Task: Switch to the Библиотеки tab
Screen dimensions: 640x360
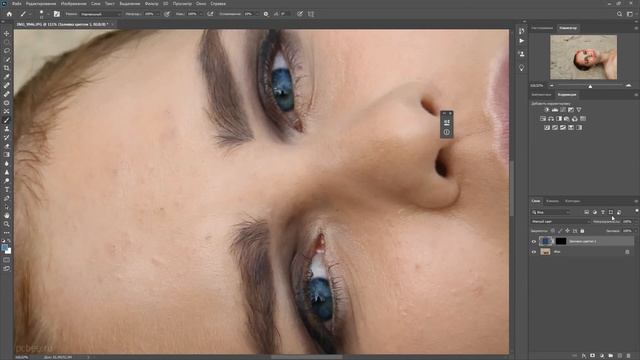Action: 541,95
